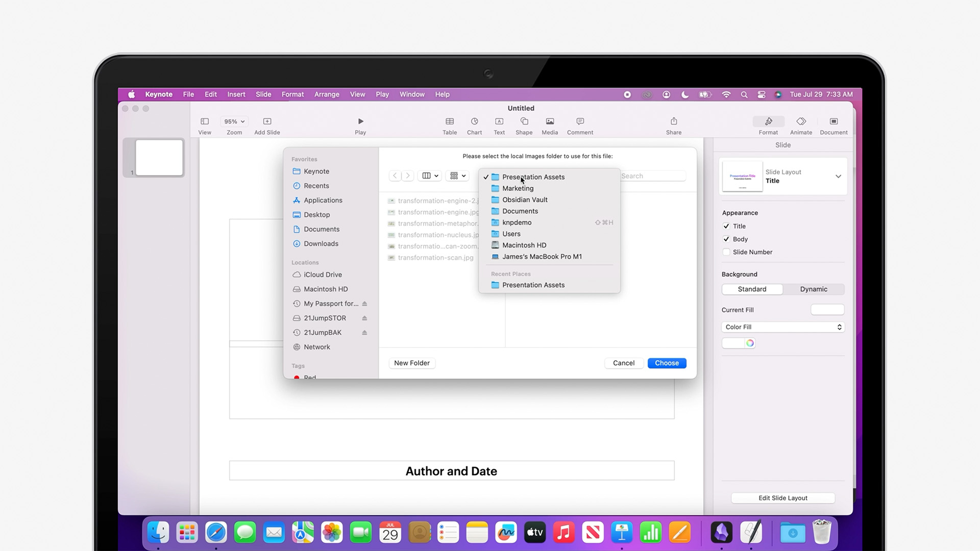Screen dimensions: 980x551
Task: Open the Document inspector
Action: tap(834, 125)
